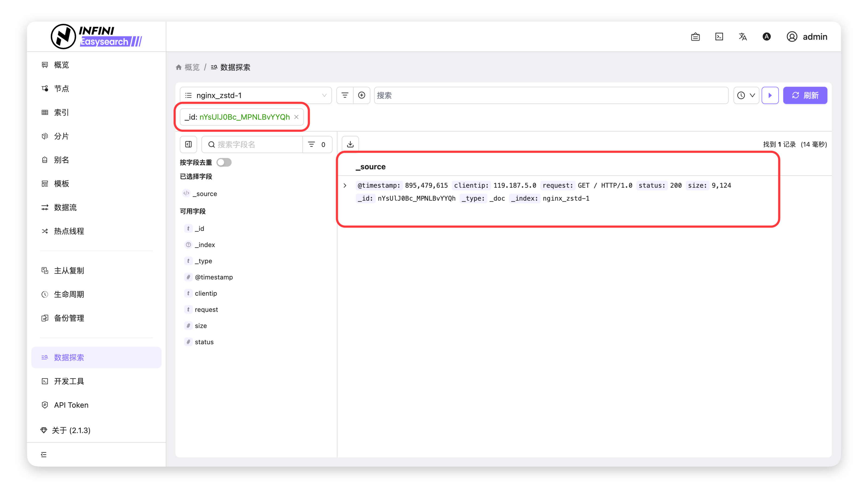Open the terminal console icon in header
This screenshot has height=499, width=868.
click(719, 37)
